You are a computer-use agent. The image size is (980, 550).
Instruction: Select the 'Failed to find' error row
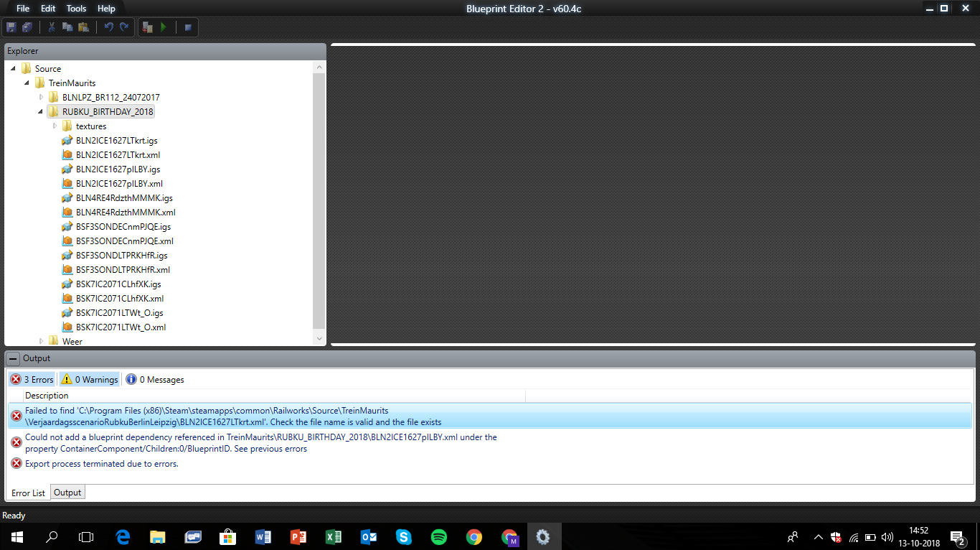click(x=490, y=416)
